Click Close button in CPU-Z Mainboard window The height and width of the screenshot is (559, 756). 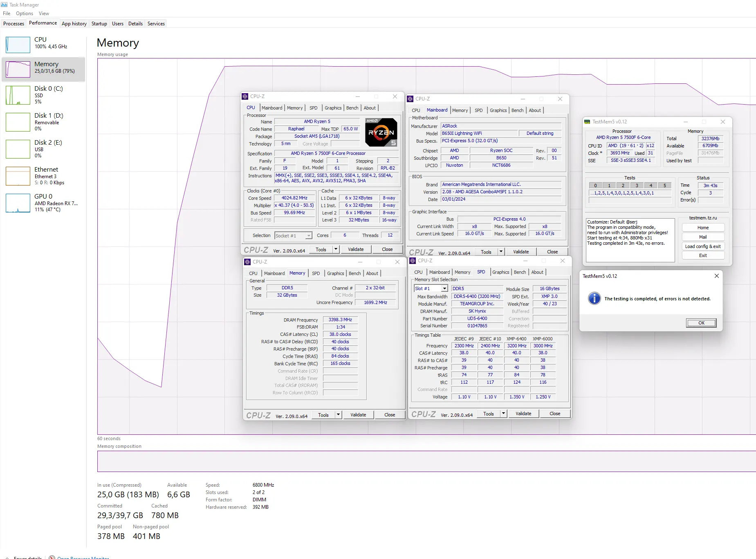coord(552,252)
